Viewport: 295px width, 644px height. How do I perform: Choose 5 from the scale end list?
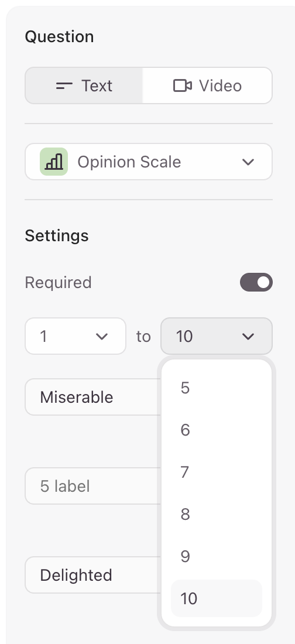click(217, 388)
